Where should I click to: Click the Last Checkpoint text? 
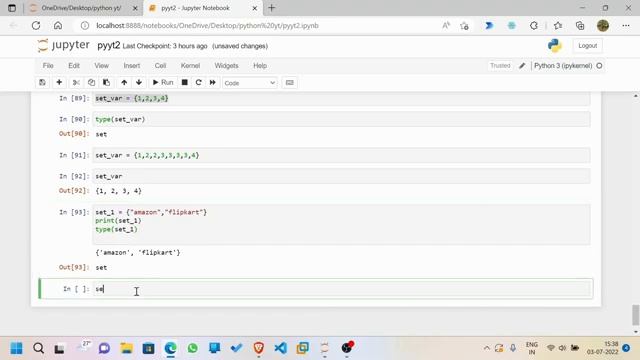[x=165, y=46]
